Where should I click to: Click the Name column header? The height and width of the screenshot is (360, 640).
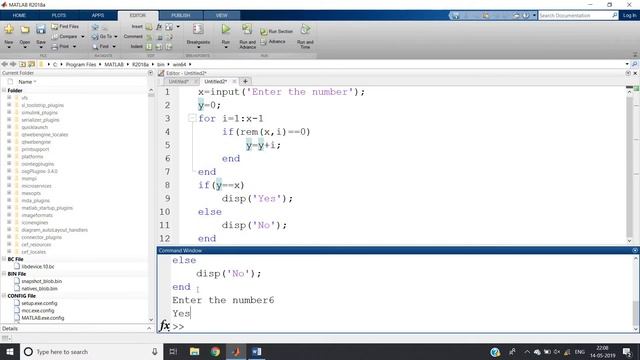click(27, 82)
